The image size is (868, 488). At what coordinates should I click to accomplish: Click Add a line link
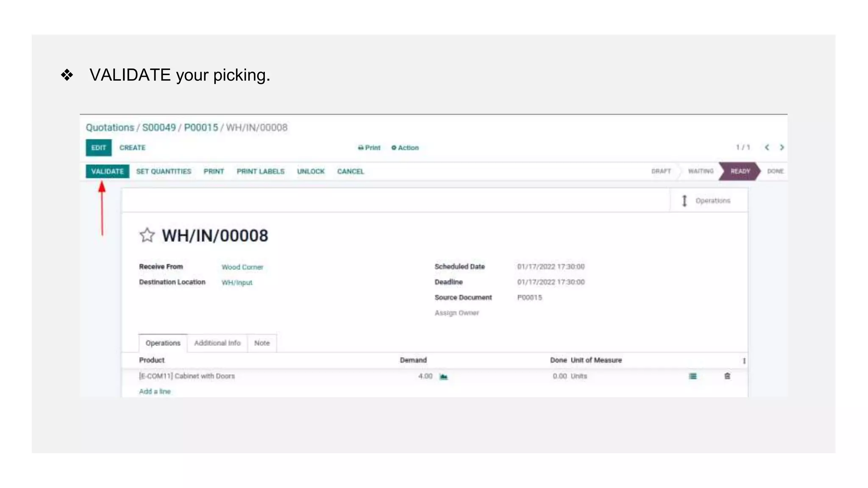point(155,392)
